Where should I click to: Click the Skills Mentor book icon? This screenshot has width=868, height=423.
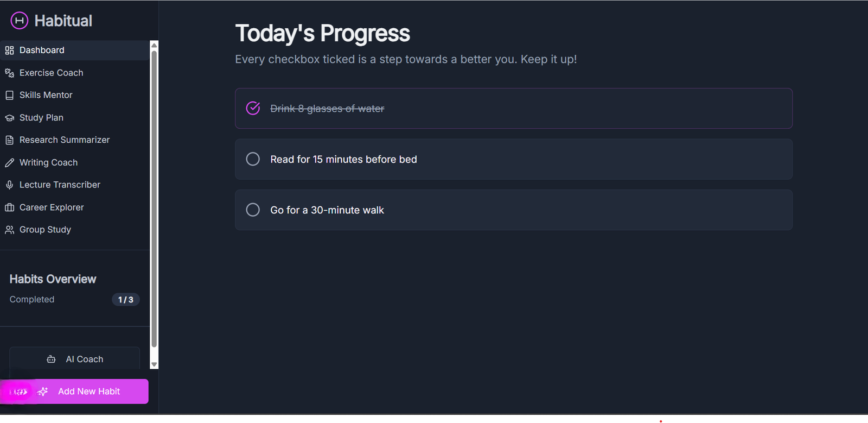coord(9,95)
